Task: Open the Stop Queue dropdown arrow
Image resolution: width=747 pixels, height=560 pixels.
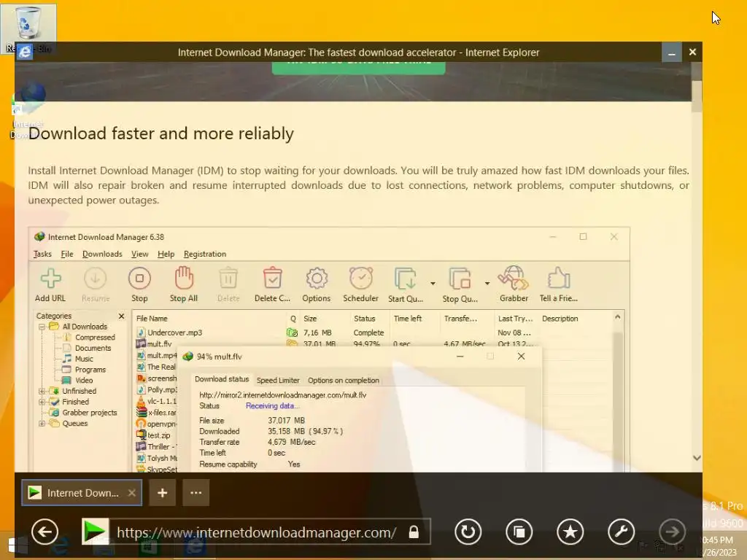Action: [x=487, y=284]
